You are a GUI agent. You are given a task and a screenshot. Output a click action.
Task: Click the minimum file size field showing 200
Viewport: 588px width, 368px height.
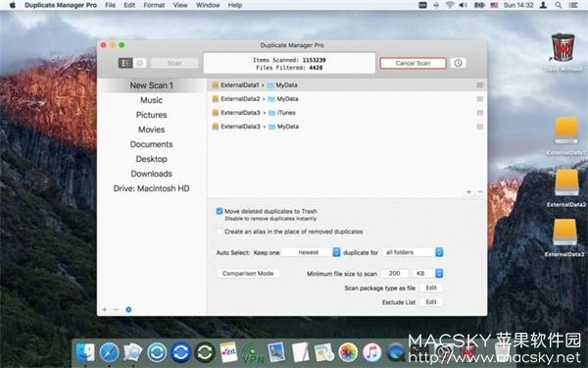pos(395,274)
